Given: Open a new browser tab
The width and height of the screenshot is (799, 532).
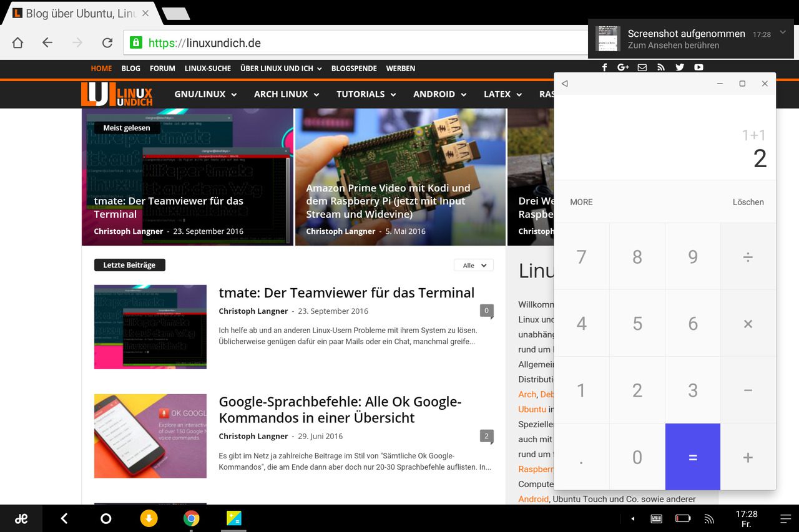Looking at the screenshot, I should [x=175, y=14].
